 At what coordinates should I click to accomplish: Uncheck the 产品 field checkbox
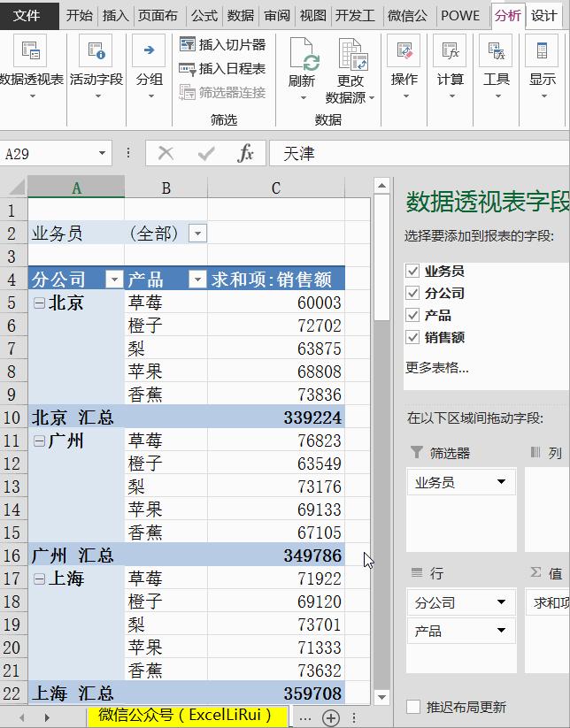[x=412, y=315]
